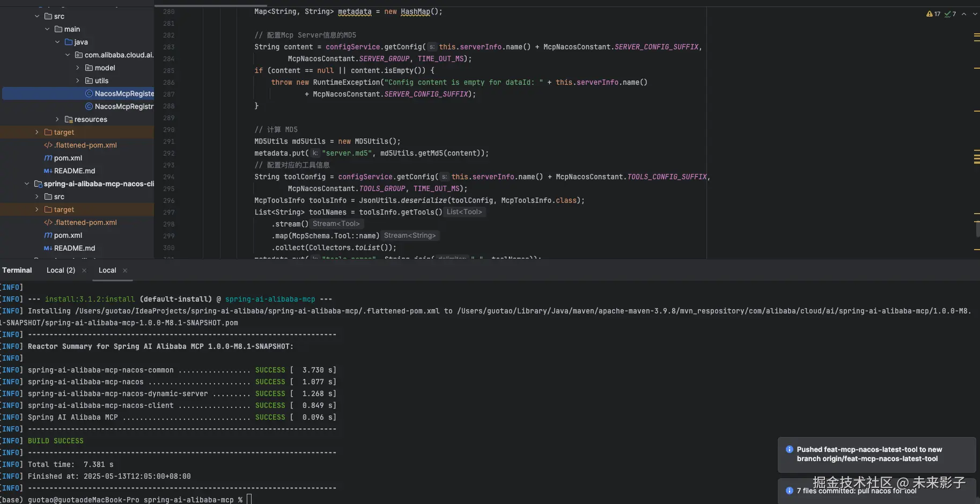Click install:3.1.2:install in terminal output

[90, 299]
